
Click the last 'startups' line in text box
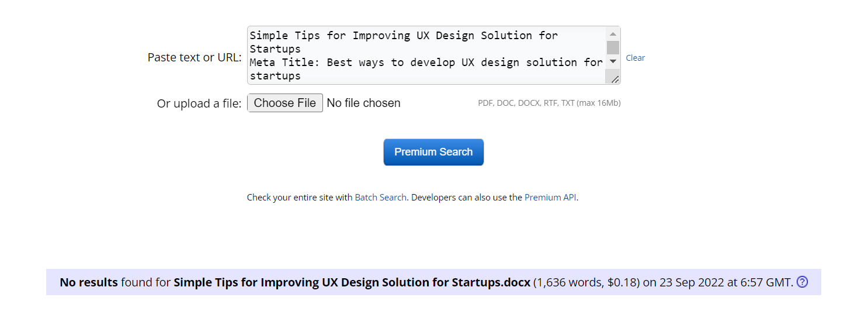[x=275, y=76]
